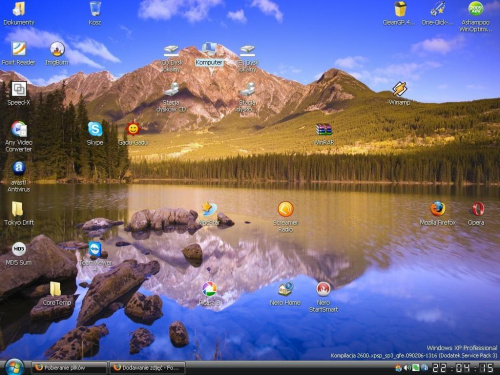Select the Gadu-Gadu sun icon
Image resolution: width=500 pixels, height=375 pixels.
pyautogui.click(x=133, y=129)
